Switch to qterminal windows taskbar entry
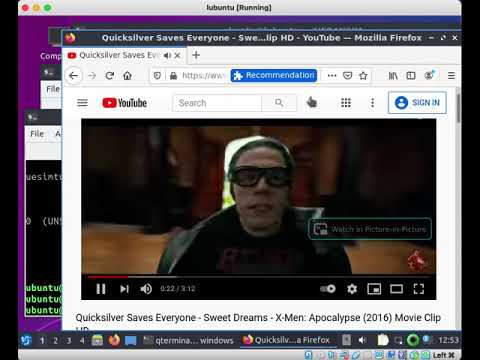The width and height of the screenshot is (480, 360). coord(188,340)
